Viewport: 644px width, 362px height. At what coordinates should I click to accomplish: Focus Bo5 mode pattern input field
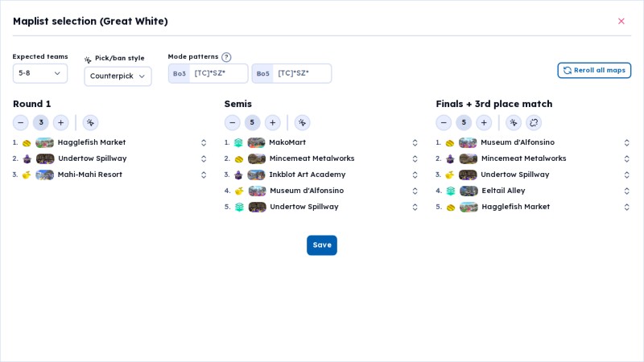point(303,73)
